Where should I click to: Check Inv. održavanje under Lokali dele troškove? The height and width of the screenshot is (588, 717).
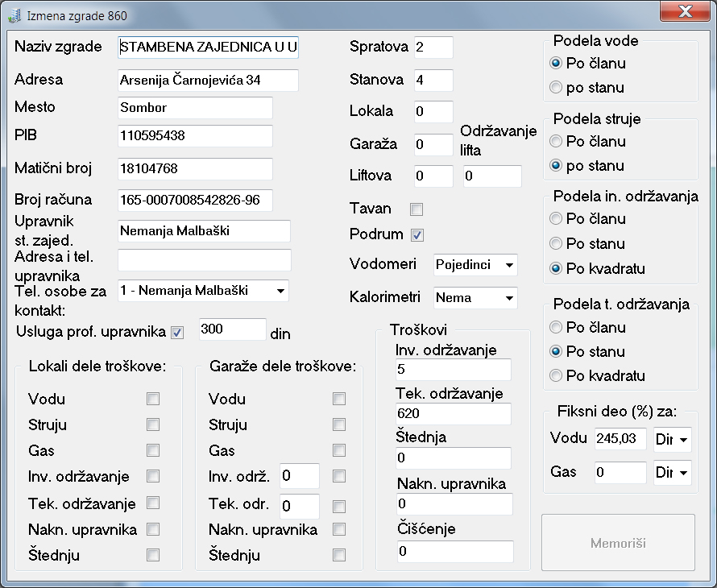point(153,476)
